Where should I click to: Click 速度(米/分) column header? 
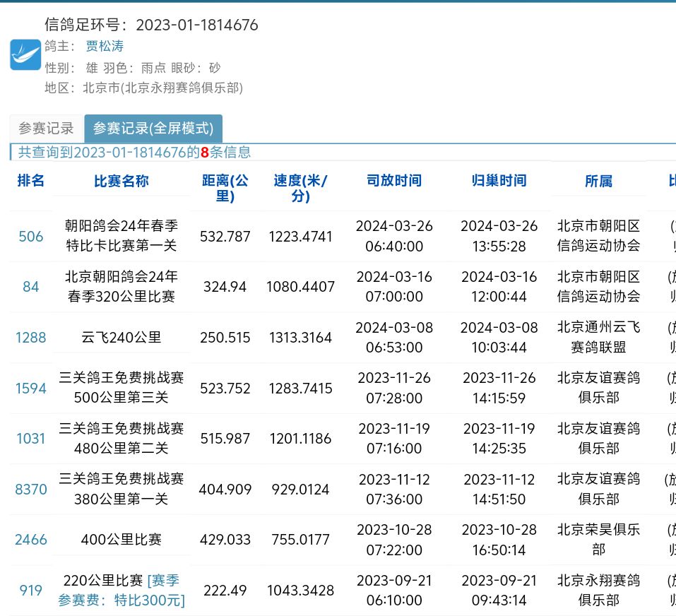pyautogui.click(x=300, y=188)
